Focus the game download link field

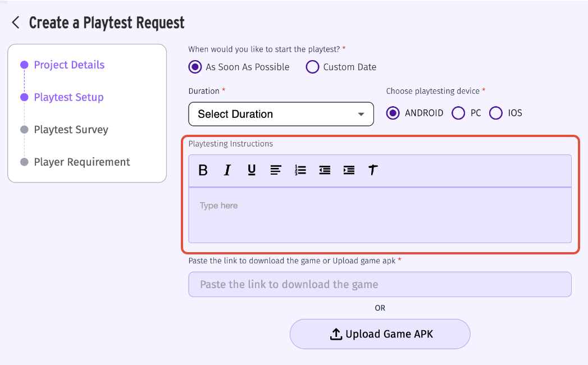tap(380, 284)
